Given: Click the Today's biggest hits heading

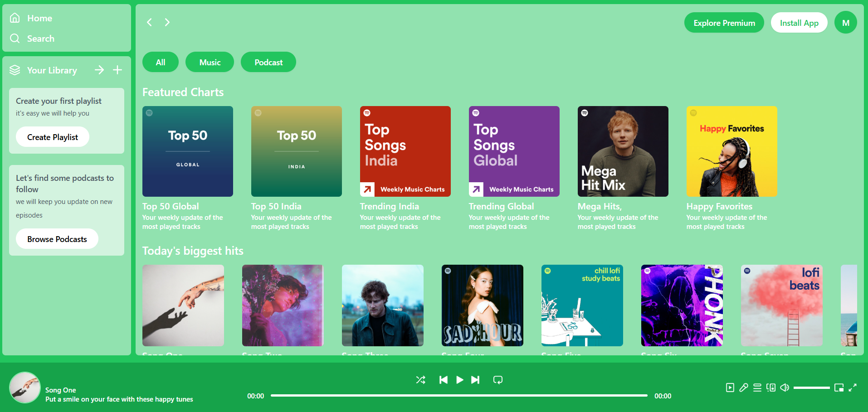Looking at the screenshot, I should pyautogui.click(x=193, y=251).
